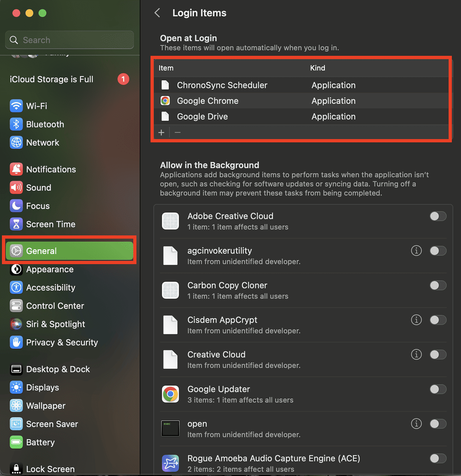Click inside the Search field
The width and height of the screenshot is (461, 476).
pos(69,40)
